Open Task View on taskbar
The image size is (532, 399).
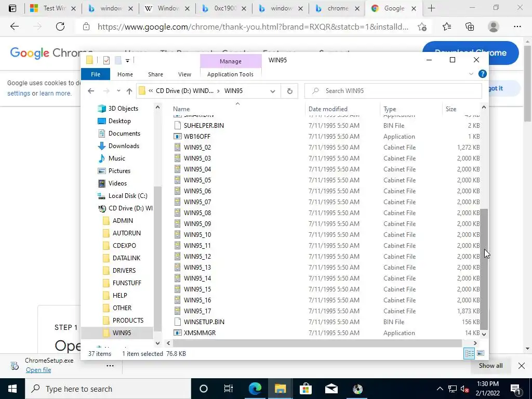[229, 389]
